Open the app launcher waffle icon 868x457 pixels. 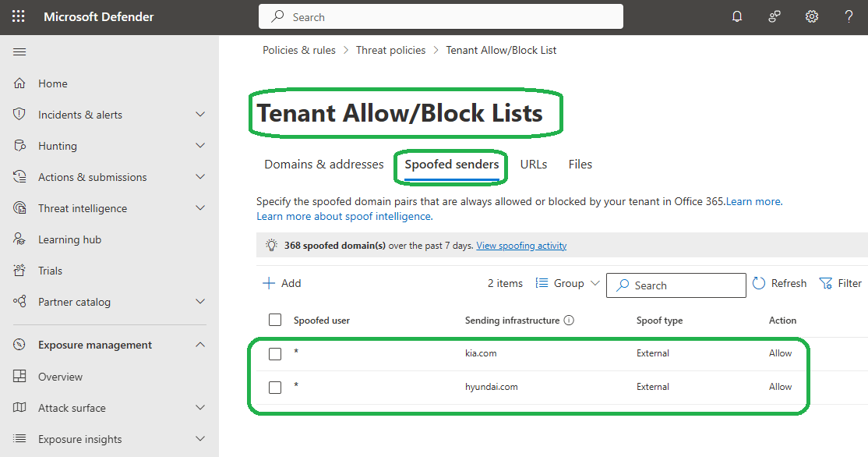coord(19,16)
